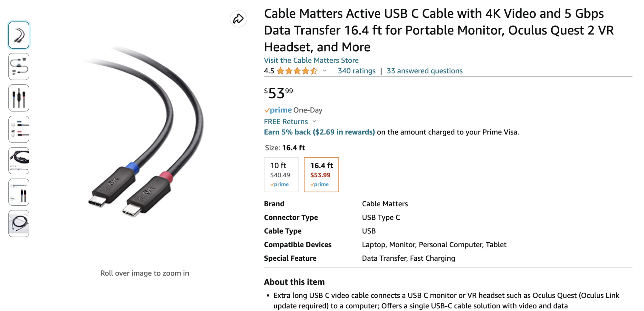The image size is (644, 311).
Task: Open the 340 ratings link
Action: point(356,71)
